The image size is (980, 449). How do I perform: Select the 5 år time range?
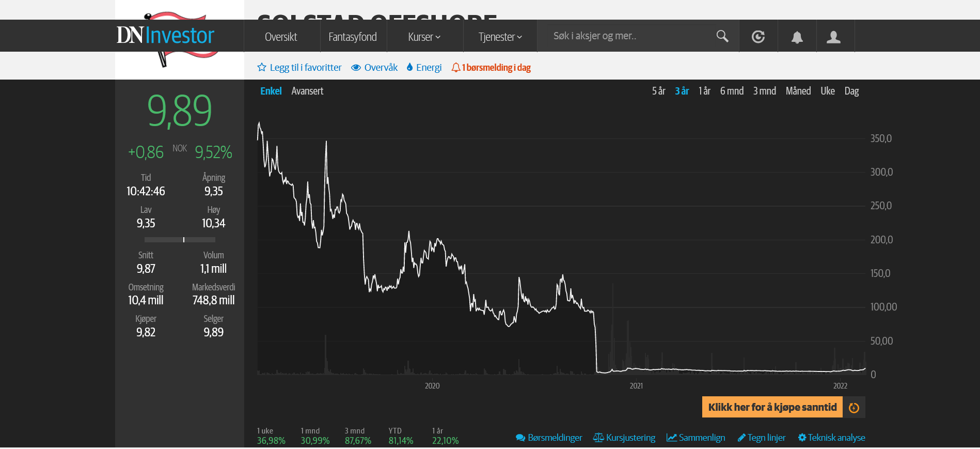pos(659,91)
